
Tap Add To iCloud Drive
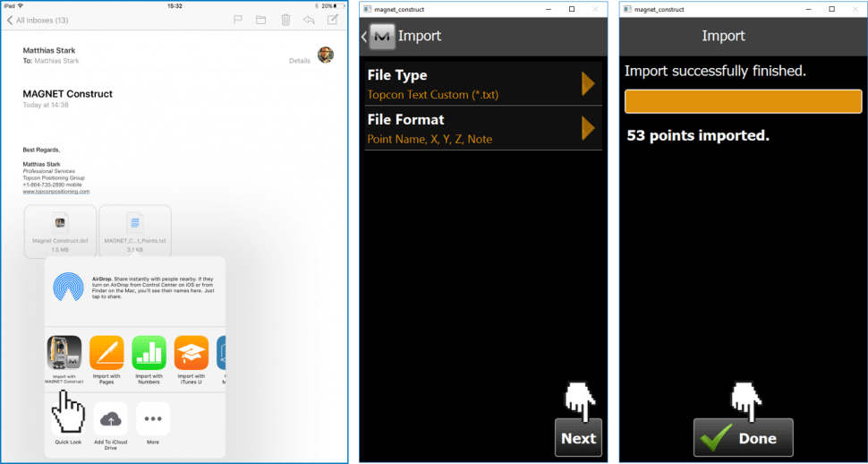[111, 419]
